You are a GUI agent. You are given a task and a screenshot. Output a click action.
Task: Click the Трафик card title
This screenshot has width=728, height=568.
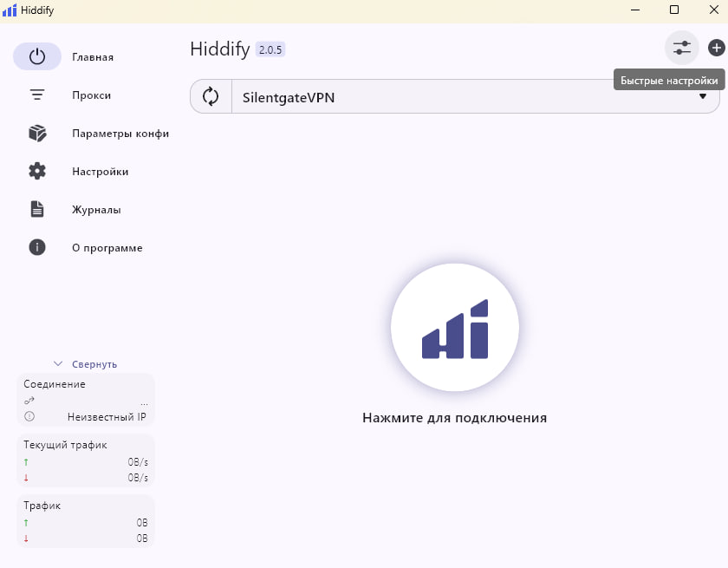tap(42, 506)
